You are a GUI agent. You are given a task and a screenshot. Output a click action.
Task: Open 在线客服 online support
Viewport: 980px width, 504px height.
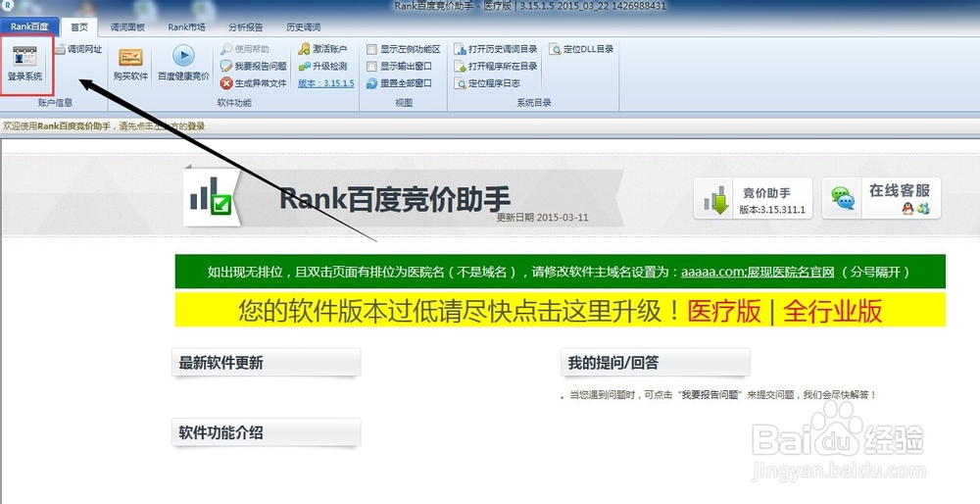point(881,198)
